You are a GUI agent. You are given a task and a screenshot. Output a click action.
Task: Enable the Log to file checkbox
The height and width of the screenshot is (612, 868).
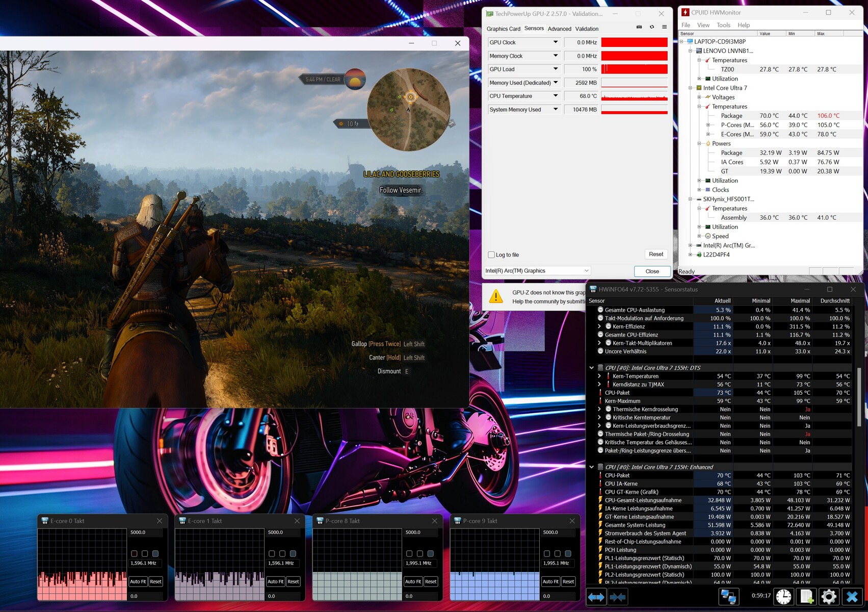[x=491, y=254]
